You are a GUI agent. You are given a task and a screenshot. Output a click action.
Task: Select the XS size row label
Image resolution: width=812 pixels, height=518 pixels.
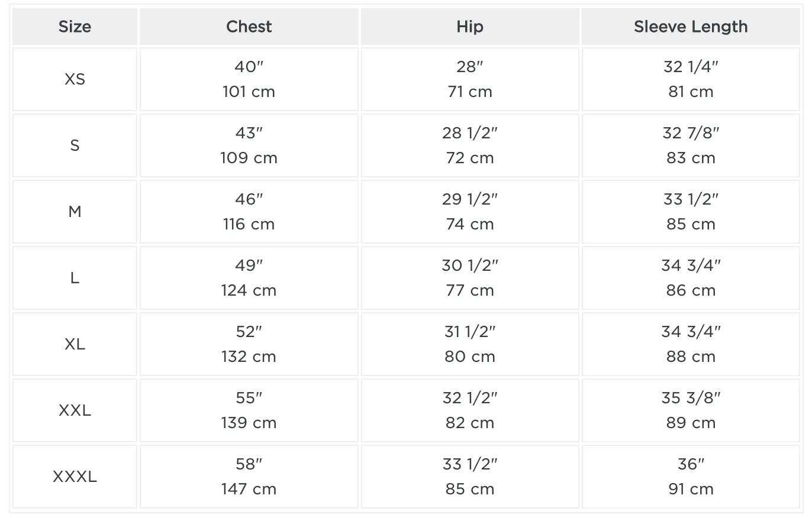coord(75,79)
